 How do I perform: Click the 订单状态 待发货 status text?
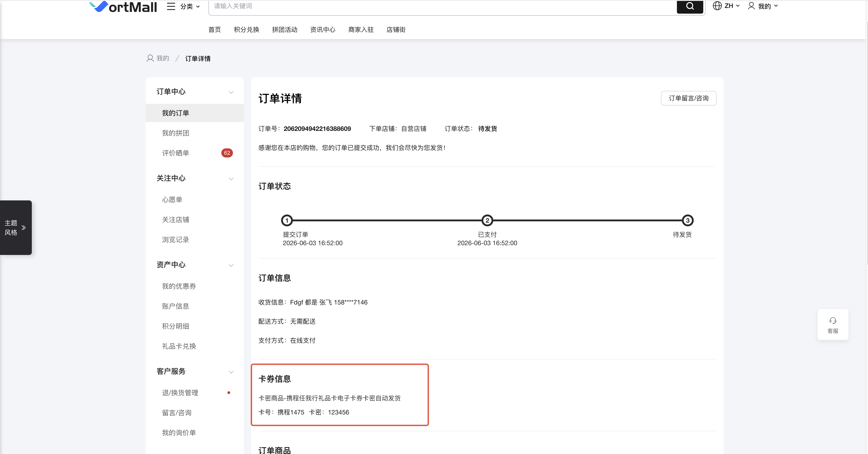pyautogui.click(x=471, y=129)
